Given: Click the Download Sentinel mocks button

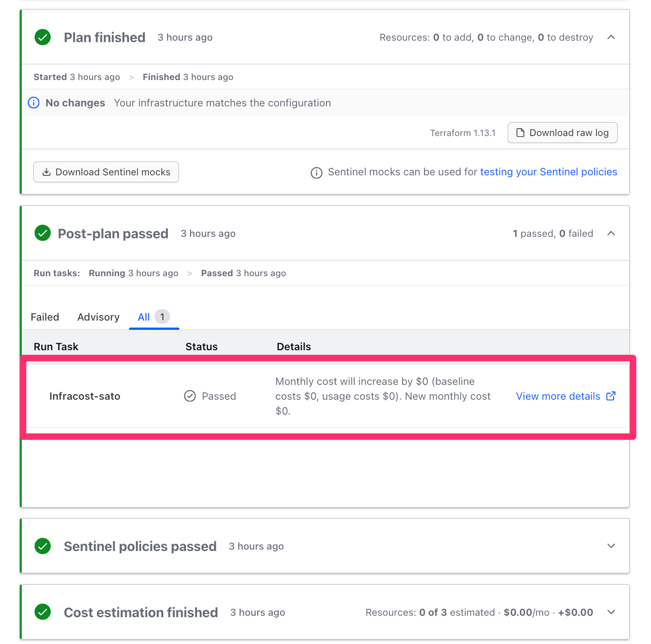Looking at the screenshot, I should coord(106,172).
